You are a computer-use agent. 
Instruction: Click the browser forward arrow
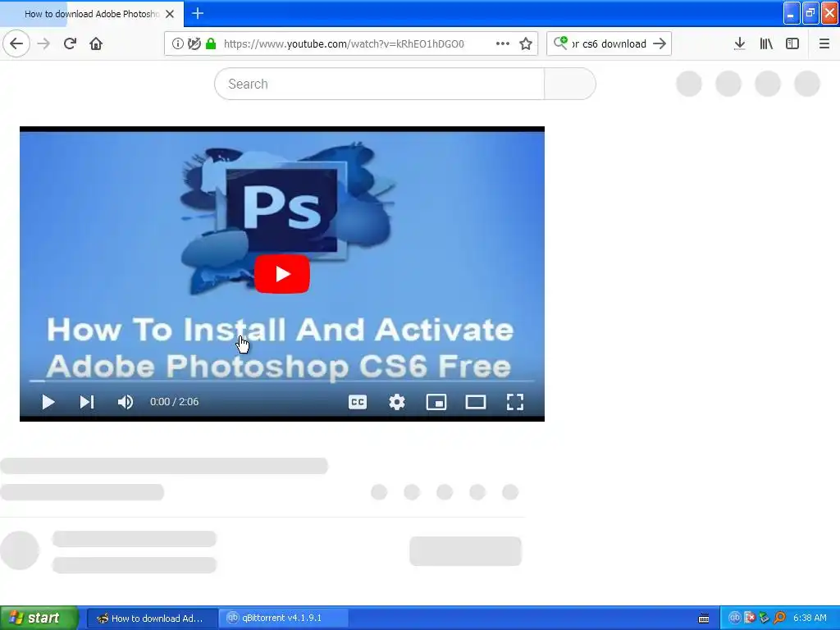(x=43, y=43)
